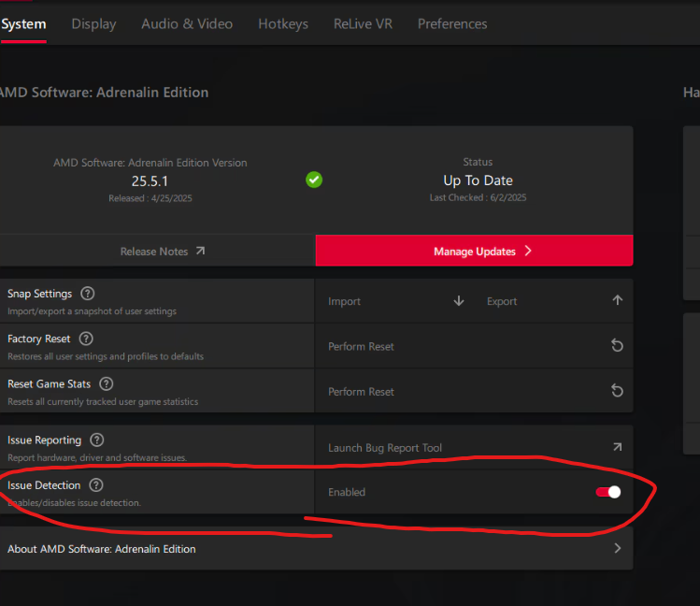The width and height of the screenshot is (700, 606).
Task: Click the Release Notes external arrow icon
Action: 200,251
